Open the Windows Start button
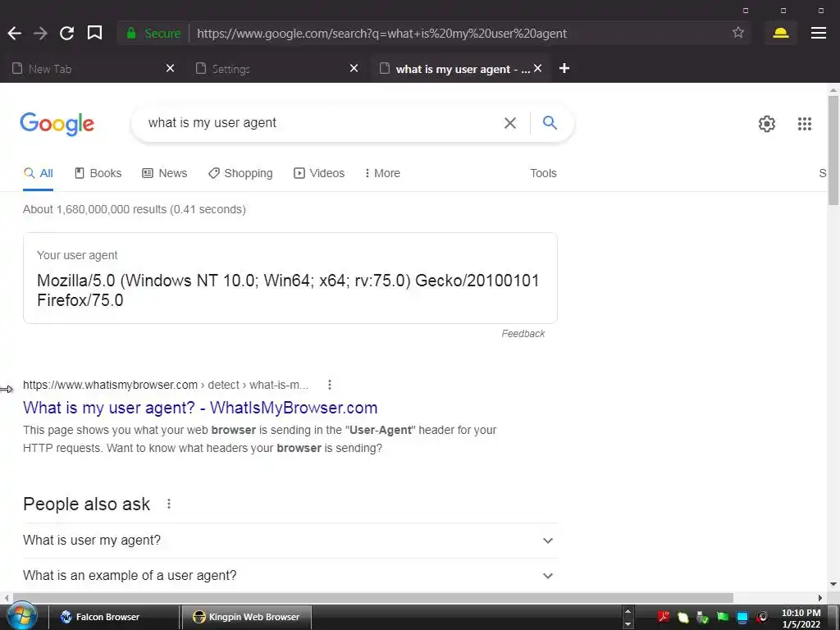The height and width of the screenshot is (630, 840). point(21,617)
